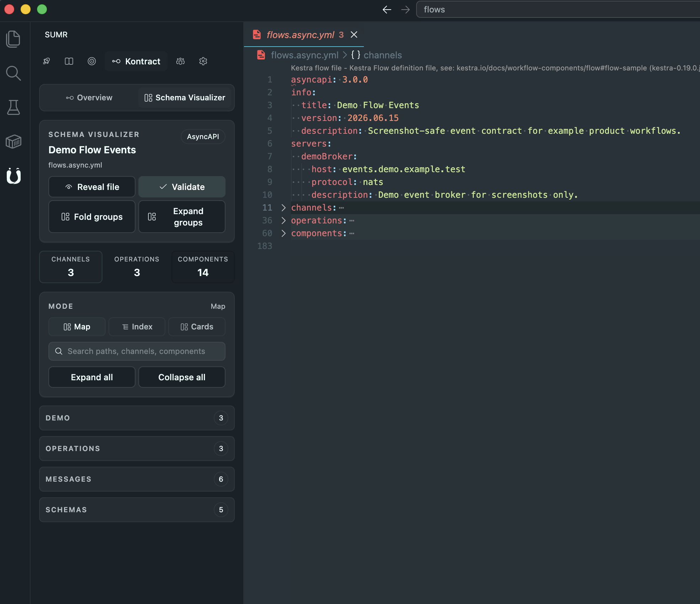700x604 pixels.
Task: Click the servers: line
Action: pos(311,144)
